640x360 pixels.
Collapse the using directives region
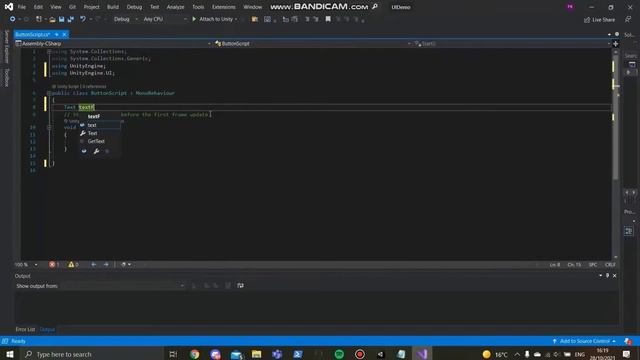point(49,51)
